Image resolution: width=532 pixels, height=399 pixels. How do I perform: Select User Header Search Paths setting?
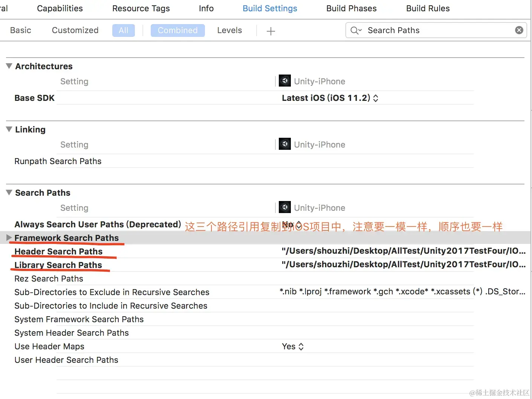click(x=66, y=360)
